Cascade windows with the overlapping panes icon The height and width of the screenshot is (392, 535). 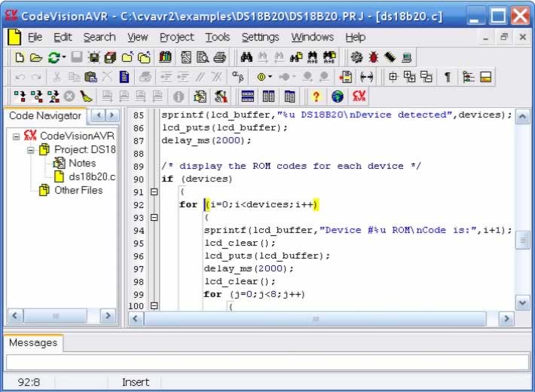pyautogui.click(x=289, y=96)
